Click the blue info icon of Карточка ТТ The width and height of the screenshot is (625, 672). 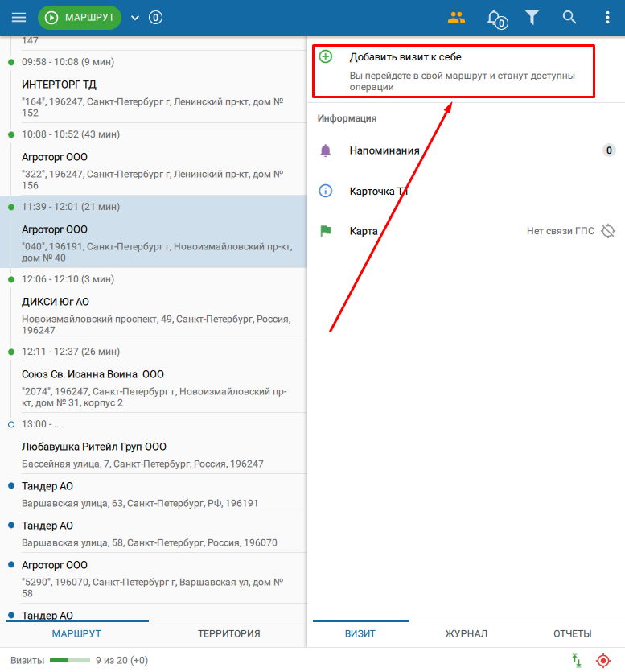326,191
